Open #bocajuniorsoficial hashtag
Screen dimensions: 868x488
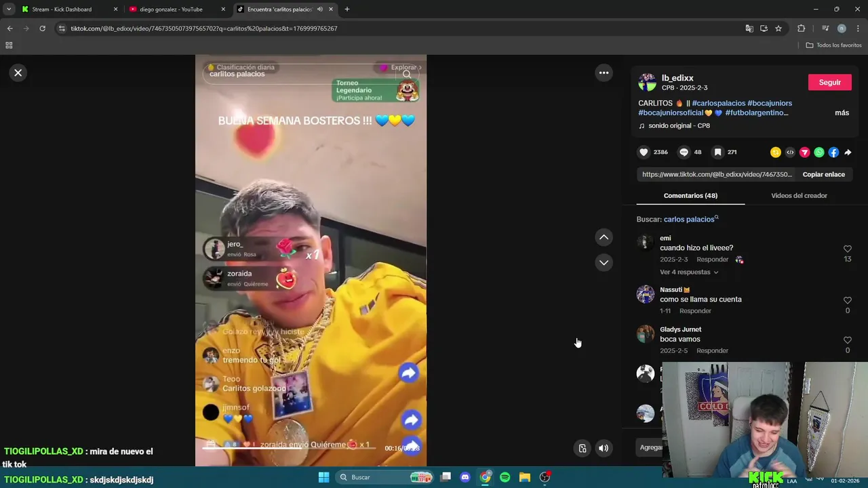tap(671, 113)
